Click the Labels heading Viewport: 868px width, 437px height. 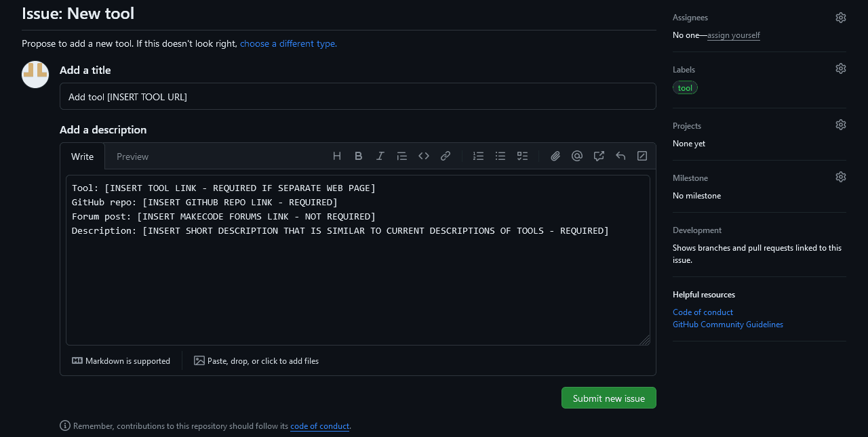pos(684,70)
